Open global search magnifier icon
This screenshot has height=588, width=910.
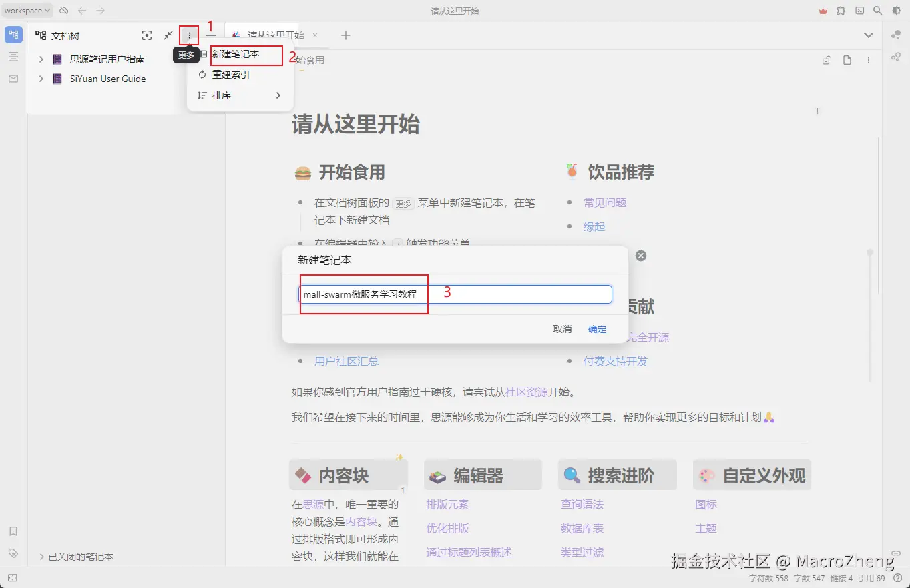pyautogui.click(x=878, y=11)
